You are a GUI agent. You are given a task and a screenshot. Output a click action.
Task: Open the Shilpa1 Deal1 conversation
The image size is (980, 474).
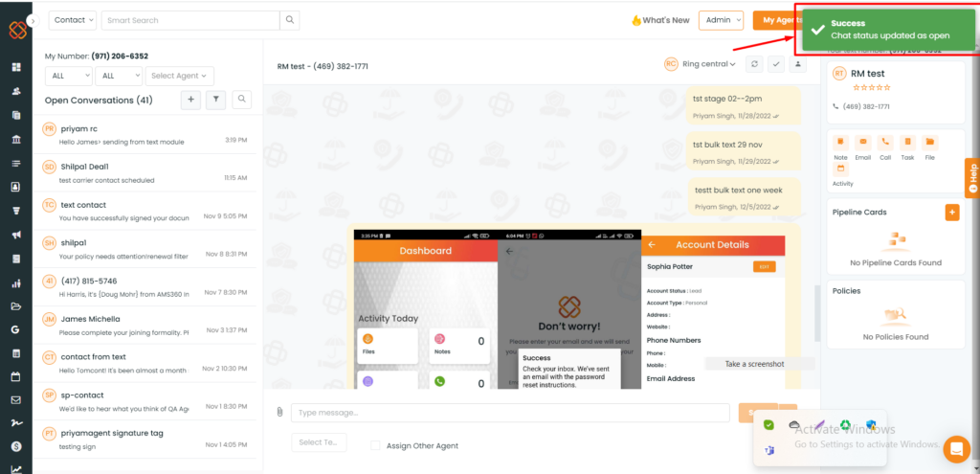[145, 172]
